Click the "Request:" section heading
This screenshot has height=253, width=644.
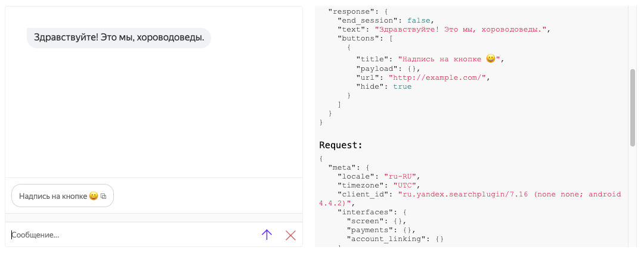340,145
